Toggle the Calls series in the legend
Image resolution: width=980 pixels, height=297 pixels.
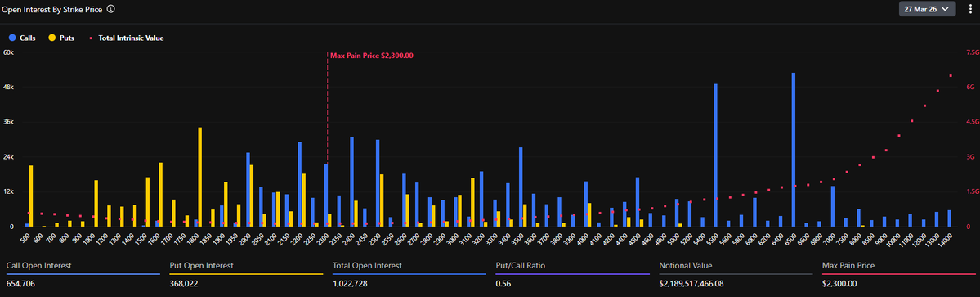(x=21, y=38)
